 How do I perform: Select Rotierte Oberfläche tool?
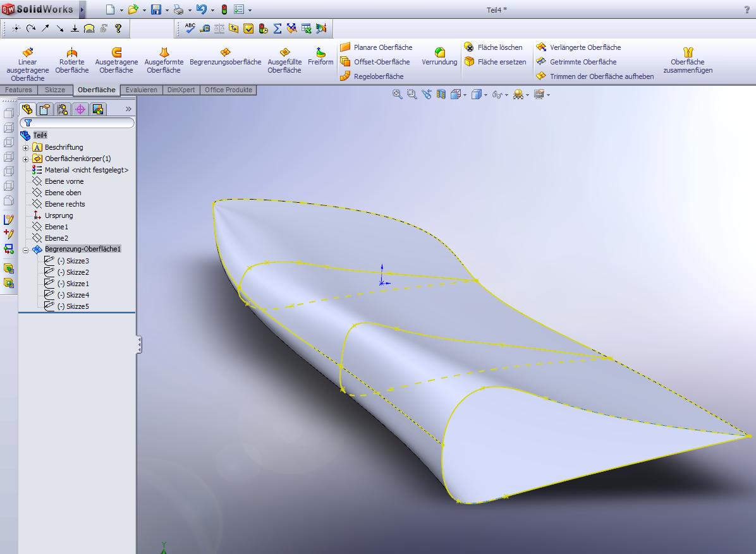point(72,60)
